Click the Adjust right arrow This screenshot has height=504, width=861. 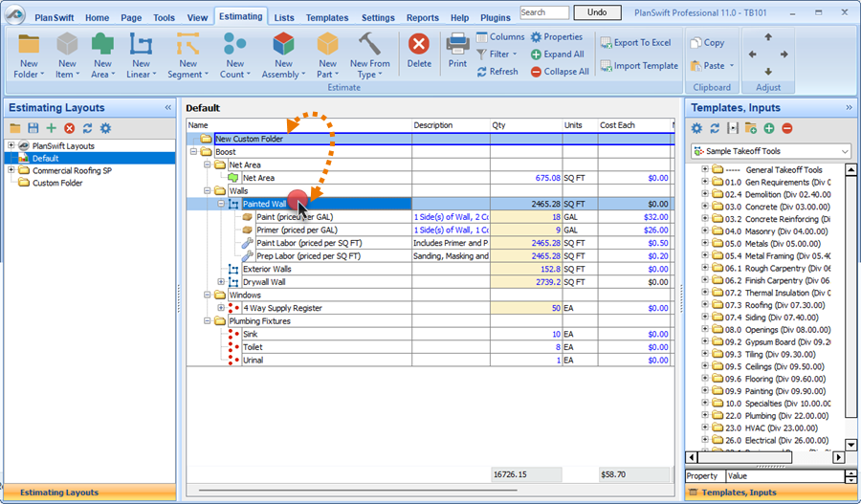tap(784, 54)
